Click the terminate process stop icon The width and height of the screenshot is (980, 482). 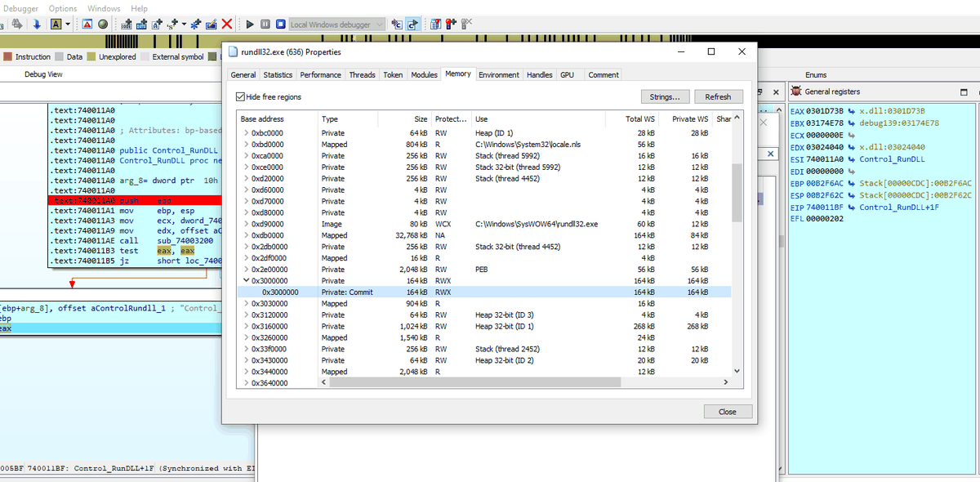(x=280, y=25)
